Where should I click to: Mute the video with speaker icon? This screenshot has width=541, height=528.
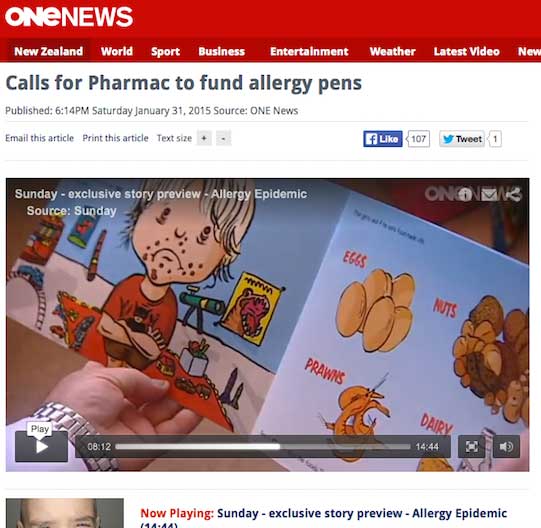click(506, 447)
